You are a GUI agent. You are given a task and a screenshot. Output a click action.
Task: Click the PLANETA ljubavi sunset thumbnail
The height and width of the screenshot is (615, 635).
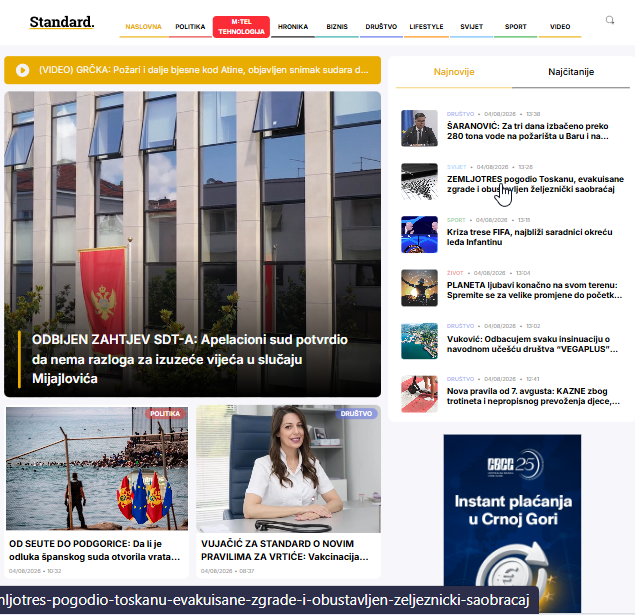419,288
